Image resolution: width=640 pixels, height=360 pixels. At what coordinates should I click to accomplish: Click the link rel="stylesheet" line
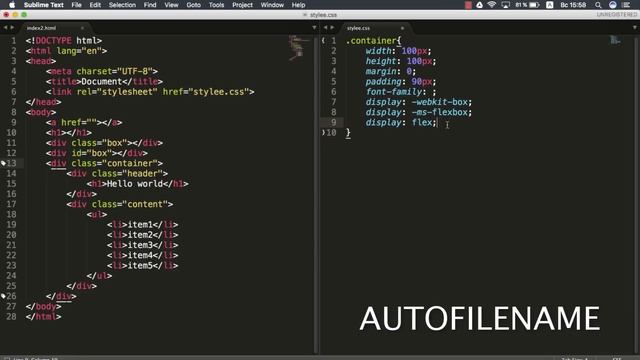pos(150,92)
